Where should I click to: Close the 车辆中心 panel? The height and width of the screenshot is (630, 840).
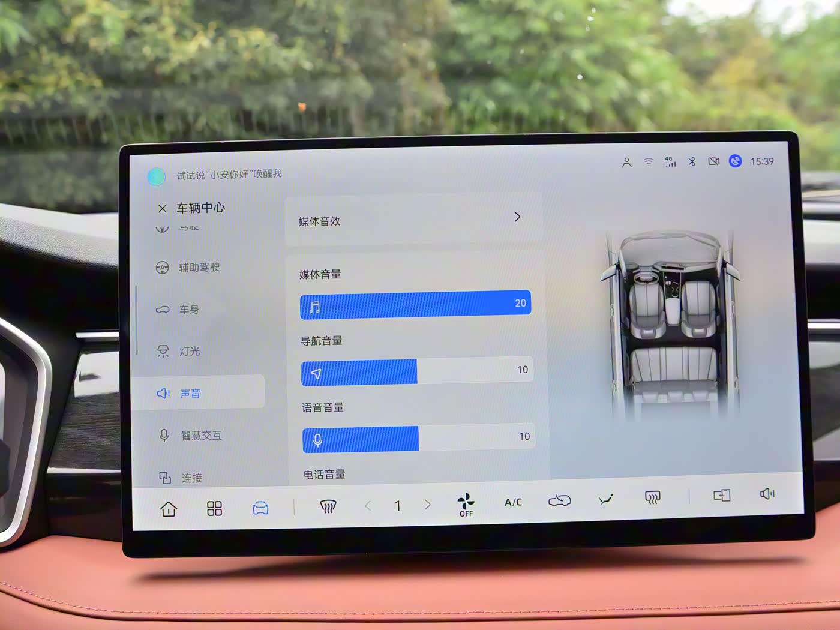[162, 209]
